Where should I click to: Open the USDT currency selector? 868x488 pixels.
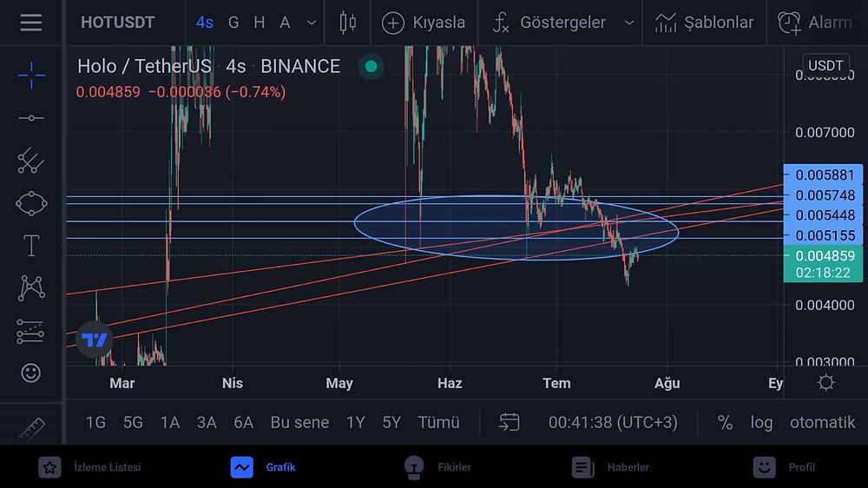[x=825, y=65]
